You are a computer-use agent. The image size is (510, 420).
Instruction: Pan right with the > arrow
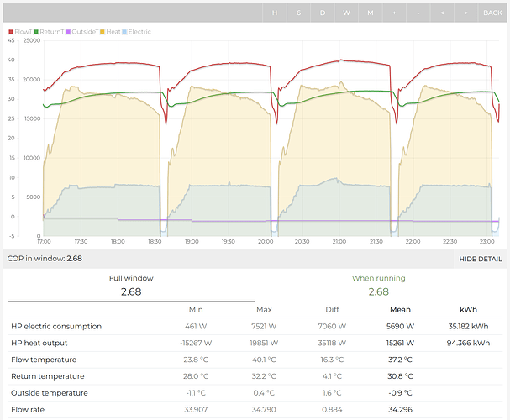coord(466,13)
